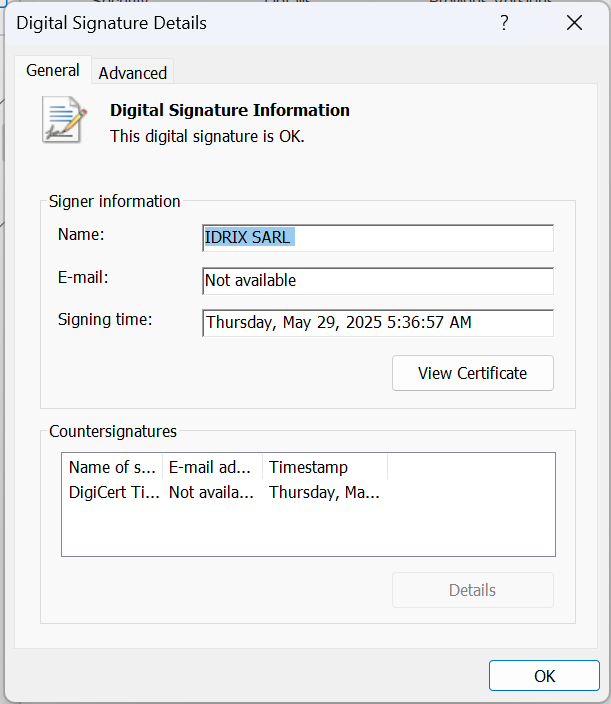Image resolution: width=611 pixels, height=704 pixels.
Task: Click the signer Name field with IDRIX SARL
Action: (377, 238)
